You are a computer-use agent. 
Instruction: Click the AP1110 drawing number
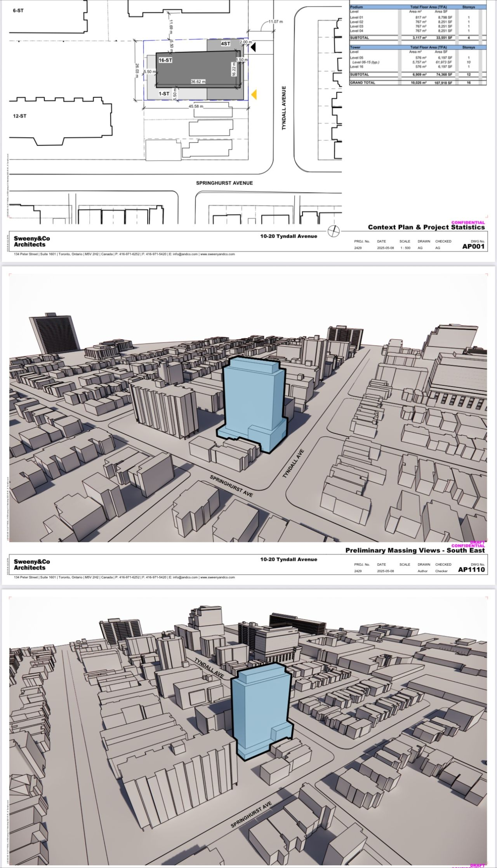tap(471, 570)
